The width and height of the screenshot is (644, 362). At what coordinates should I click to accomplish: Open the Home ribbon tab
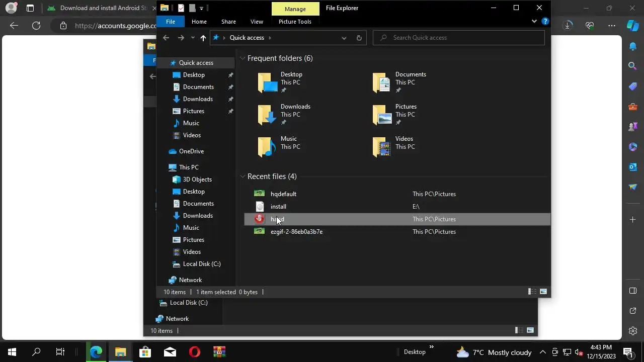tap(199, 22)
